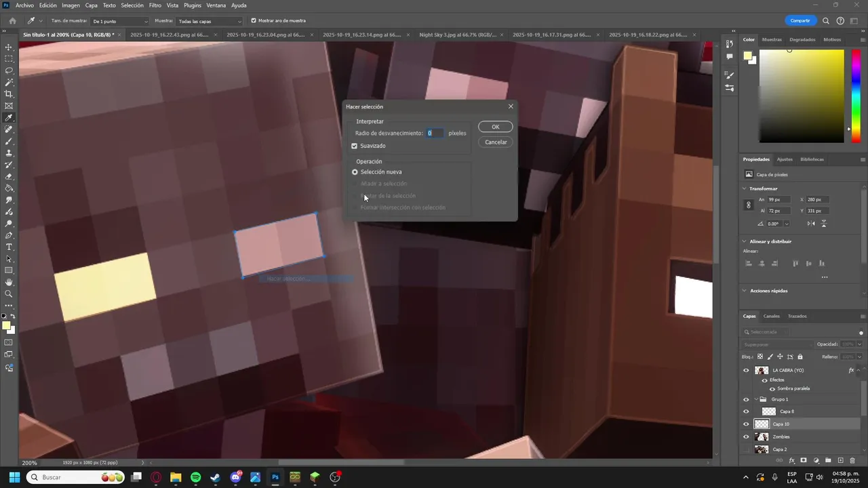Select the Lasso tool
Image resolution: width=868 pixels, height=488 pixels.
[9, 70]
